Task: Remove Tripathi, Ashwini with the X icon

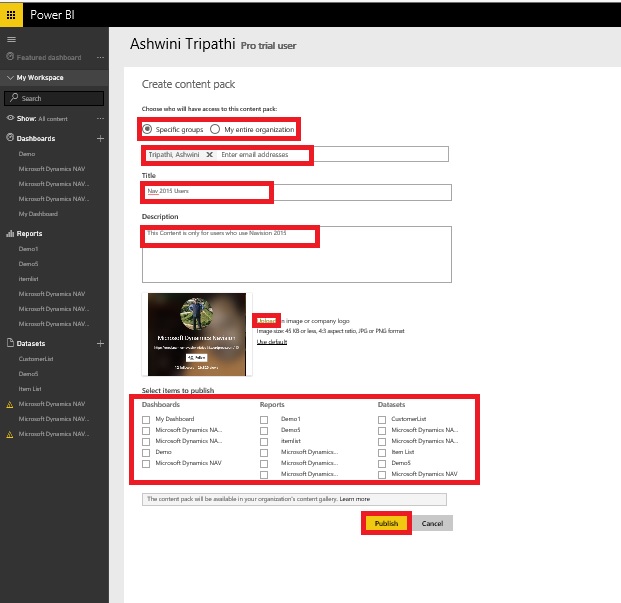Action: point(210,155)
